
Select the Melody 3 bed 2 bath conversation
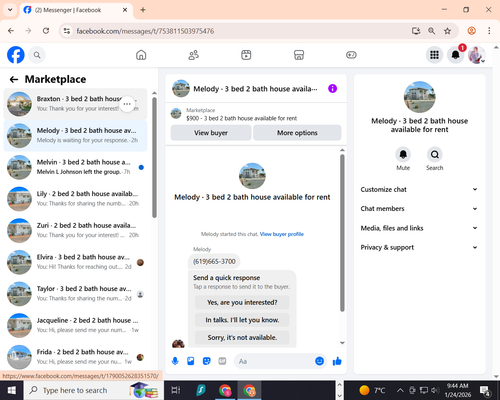click(75, 136)
